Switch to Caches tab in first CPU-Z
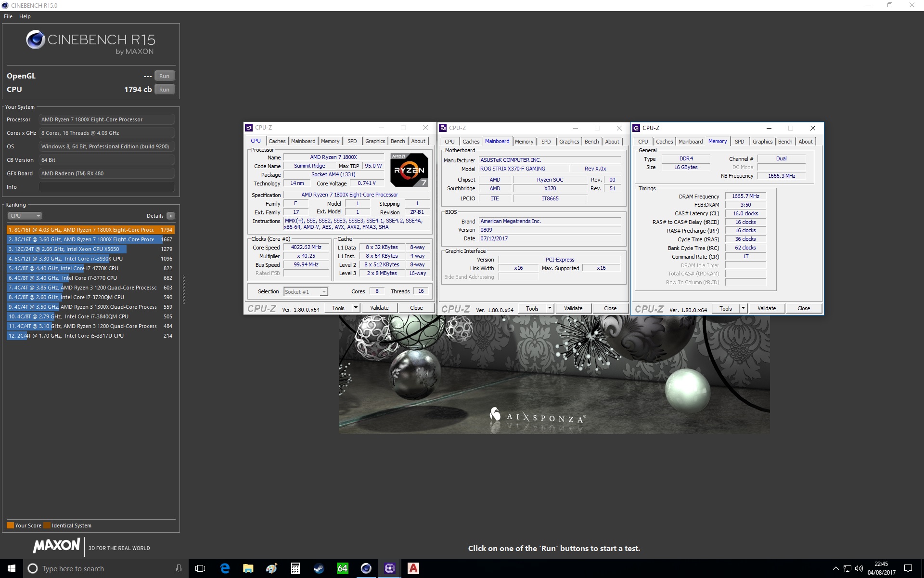This screenshot has height=578, width=924. coord(277,141)
